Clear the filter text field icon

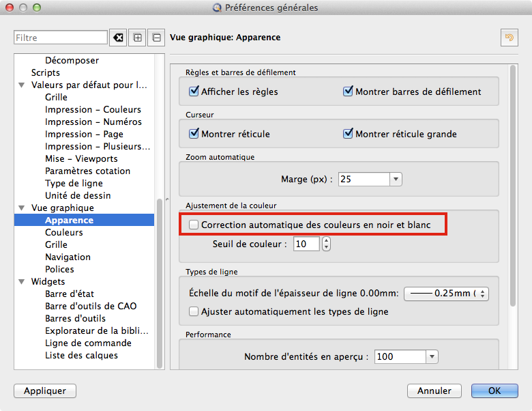coord(119,38)
